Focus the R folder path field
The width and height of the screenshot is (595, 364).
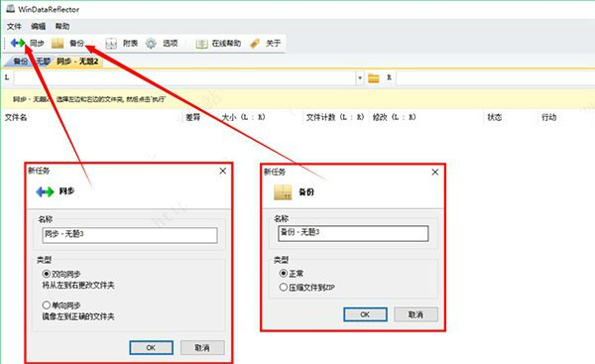pos(495,78)
